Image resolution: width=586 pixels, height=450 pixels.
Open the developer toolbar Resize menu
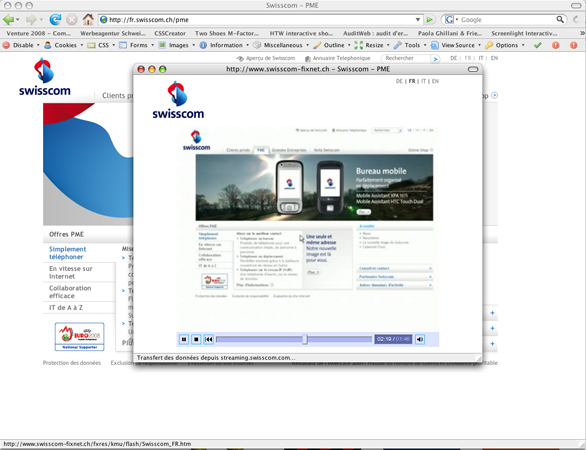[x=372, y=45]
